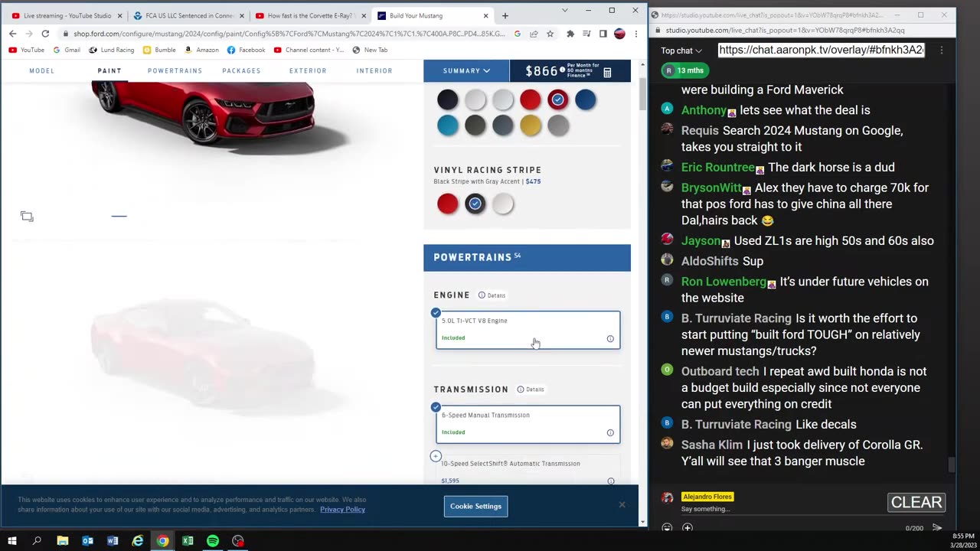Go to POWERTRAINS step
This screenshot has width=980, height=551.
[175, 70]
